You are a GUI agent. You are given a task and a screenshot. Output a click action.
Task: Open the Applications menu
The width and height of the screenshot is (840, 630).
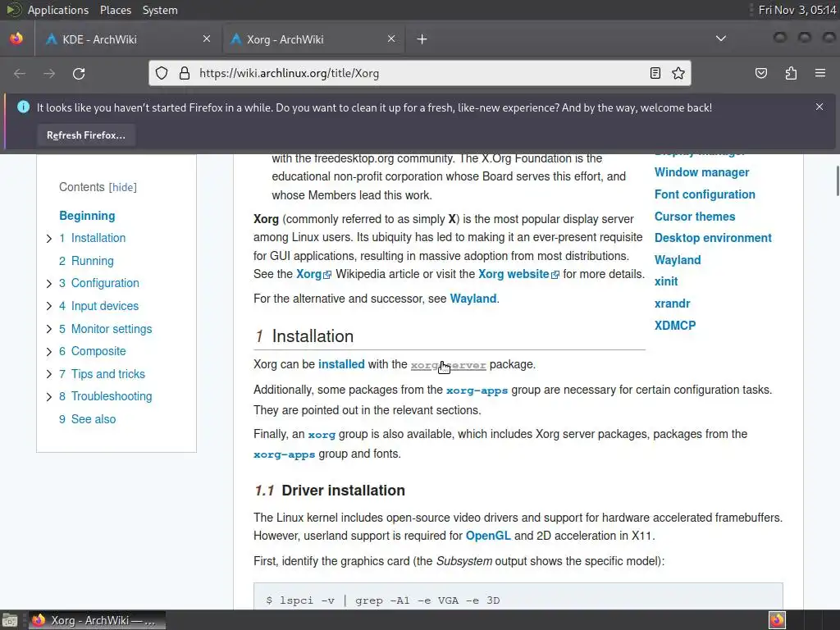[x=58, y=10]
